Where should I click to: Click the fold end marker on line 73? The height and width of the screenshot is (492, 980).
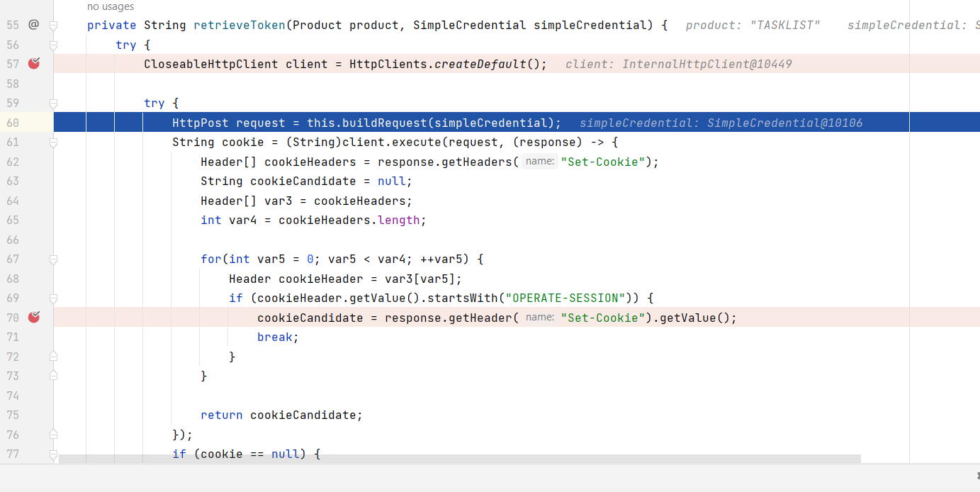coord(53,376)
